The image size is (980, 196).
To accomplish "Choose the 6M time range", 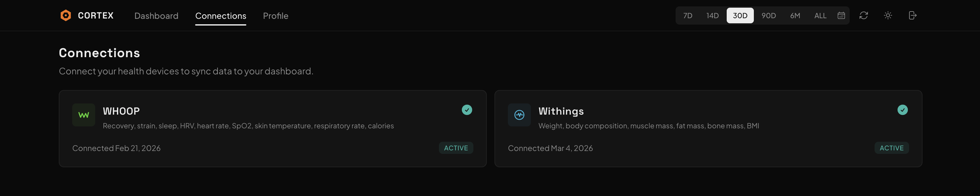I will click(795, 16).
